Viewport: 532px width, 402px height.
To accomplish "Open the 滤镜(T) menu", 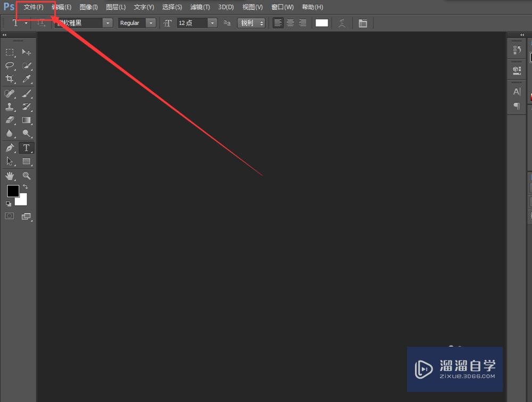I will tap(200, 7).
